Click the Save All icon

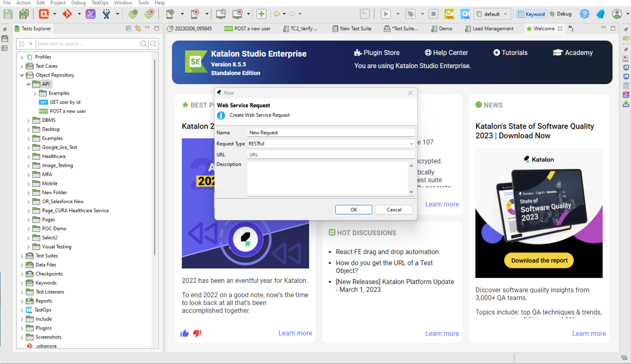pyautogui.click(x=24, y=14)
